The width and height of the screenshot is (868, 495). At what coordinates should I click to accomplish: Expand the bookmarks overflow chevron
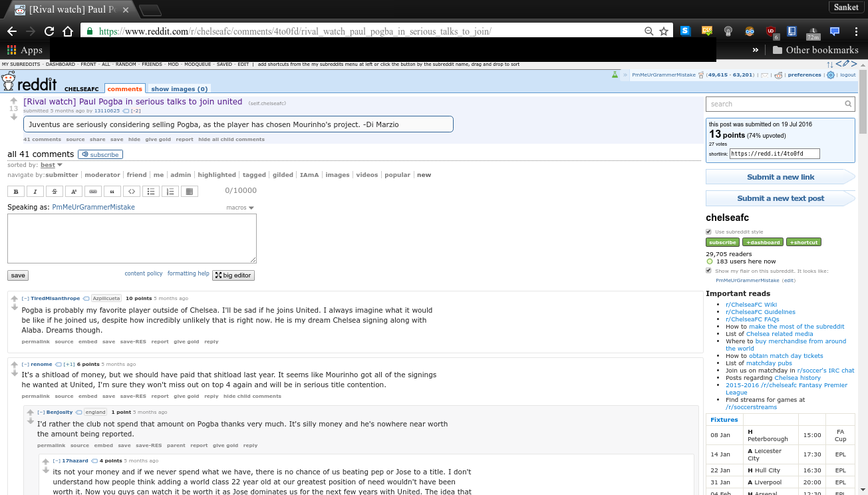tap(756, 50)
